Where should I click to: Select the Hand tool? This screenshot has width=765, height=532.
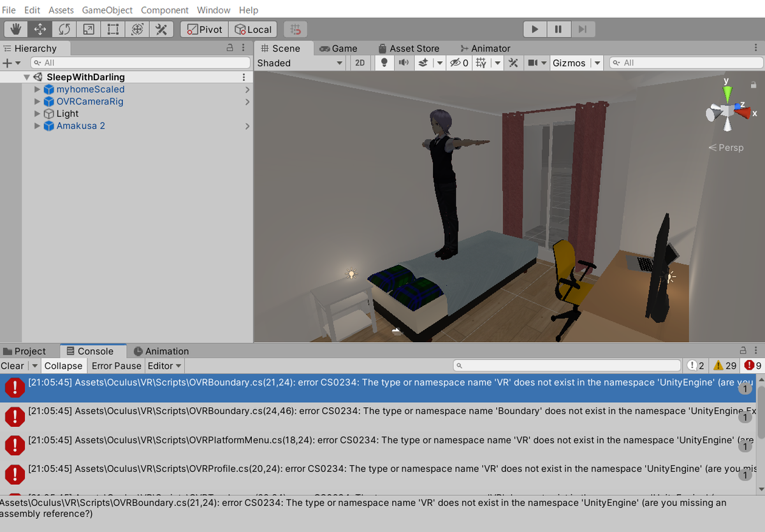point(15,29)
